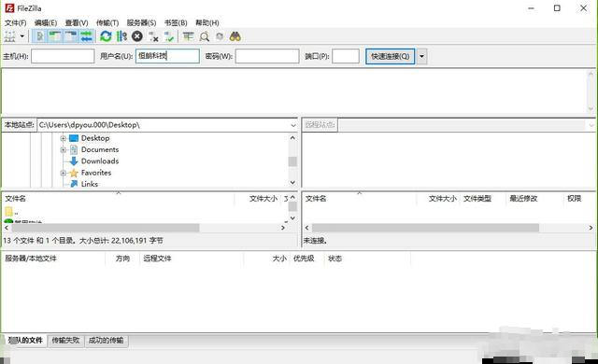Toggle the greyed synchronized browsing icon
The image size is (598, 364).
coord(220,36)
